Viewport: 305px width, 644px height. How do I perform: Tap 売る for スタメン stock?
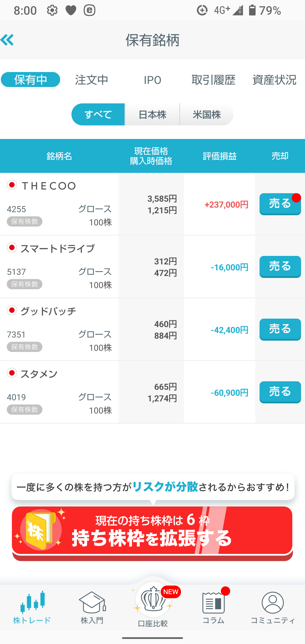point(280,392)
